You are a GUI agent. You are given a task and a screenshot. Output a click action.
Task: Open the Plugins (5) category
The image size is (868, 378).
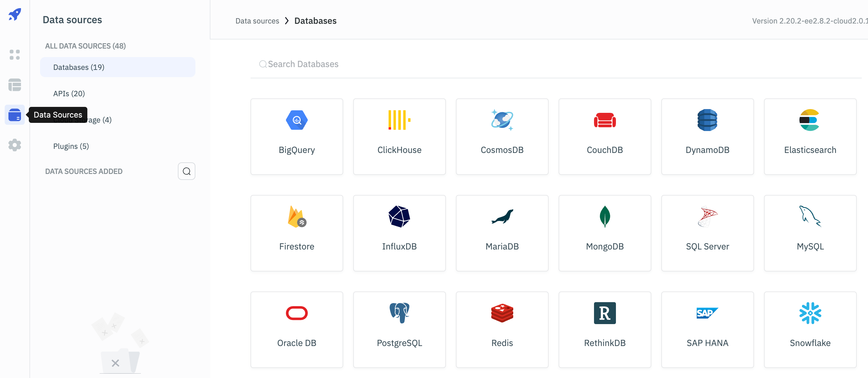click(x=71, y=146)
